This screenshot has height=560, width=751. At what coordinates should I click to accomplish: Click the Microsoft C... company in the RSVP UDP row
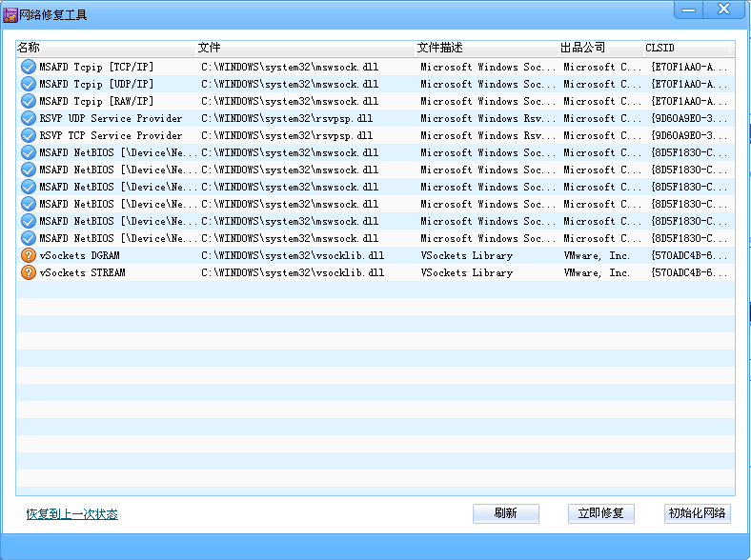point(602,118)
